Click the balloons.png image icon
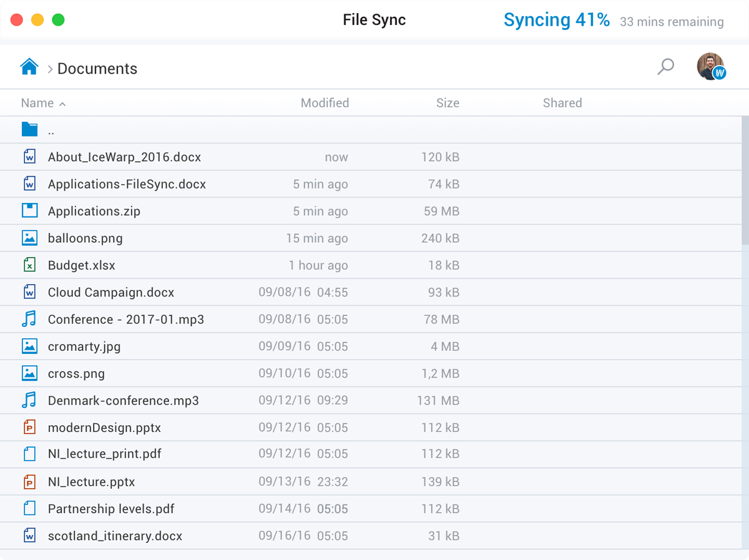749x560 pixels. pos(29,238)
